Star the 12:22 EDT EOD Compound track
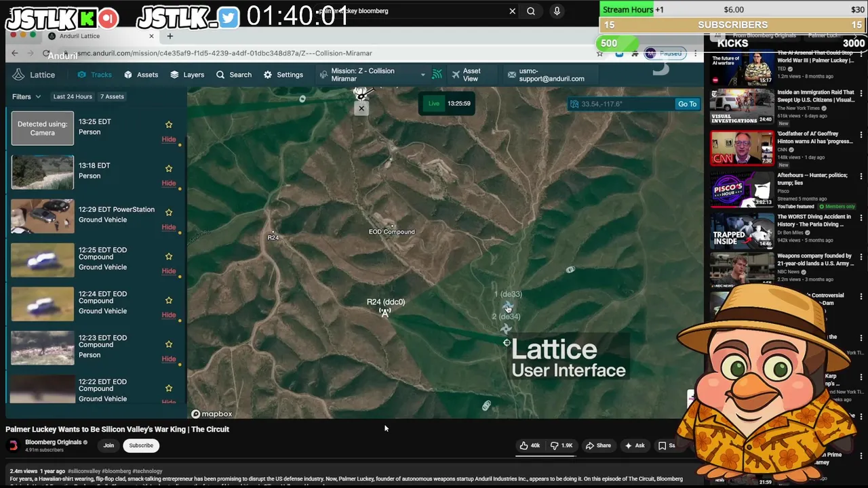This screenshot has height=488, width=868. coord(169,388)
